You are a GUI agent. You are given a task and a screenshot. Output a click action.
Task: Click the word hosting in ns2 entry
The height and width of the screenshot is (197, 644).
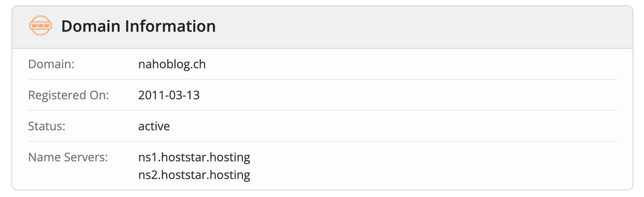(231, 175)
